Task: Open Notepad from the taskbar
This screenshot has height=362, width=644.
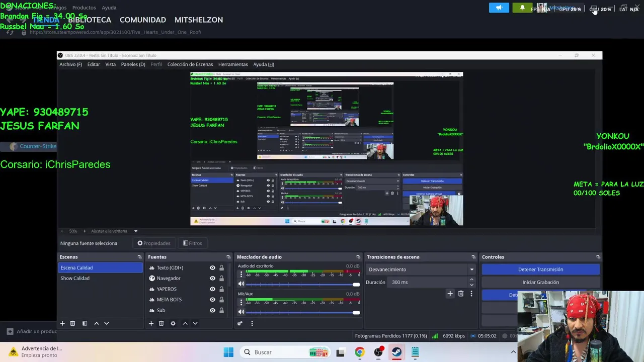Action: click(415, 352)
